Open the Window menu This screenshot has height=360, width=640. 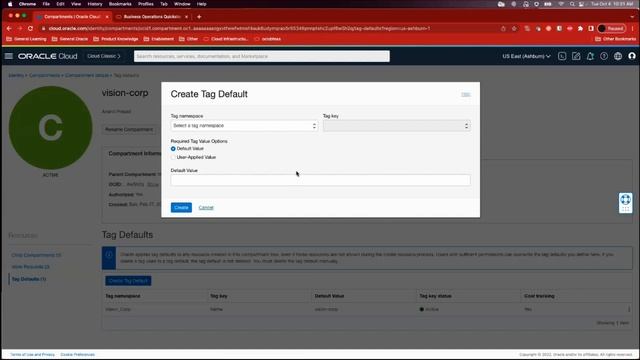182,4
